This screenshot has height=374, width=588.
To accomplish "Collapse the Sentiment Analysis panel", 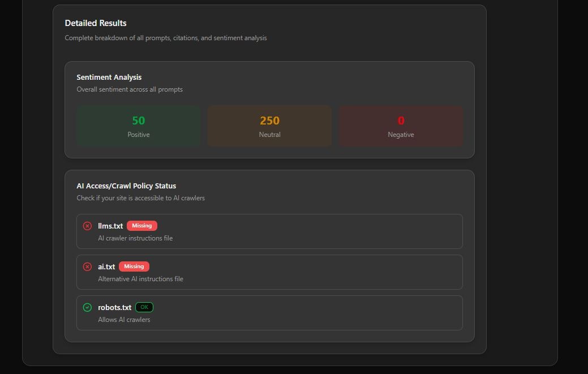I will point(109,77).
